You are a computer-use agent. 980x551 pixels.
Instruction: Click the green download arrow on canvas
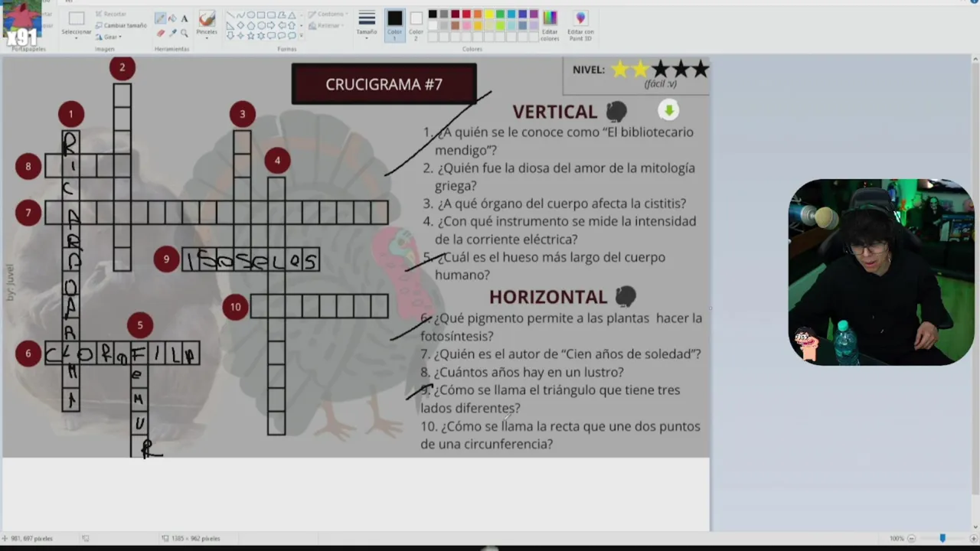pyautogui.click(x=668, y=111)
